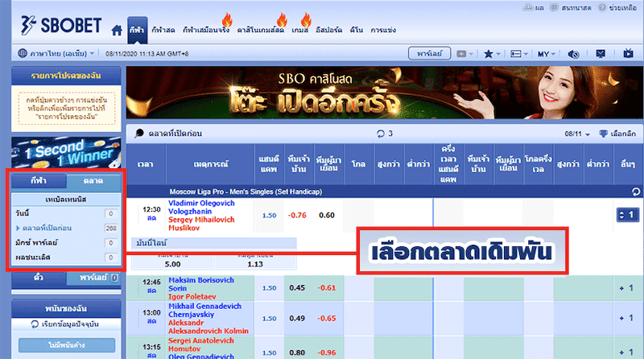The height and width of the screenshot is (359, 644).
Task: Expand ตลาดที่เปิดก่อน in the sidebar
Action: pyautogui.click(x=47, y=228)
